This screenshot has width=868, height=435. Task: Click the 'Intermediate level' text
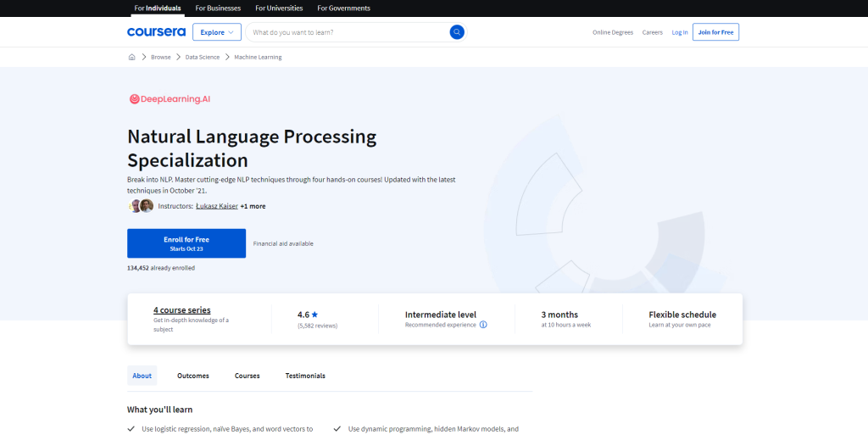441,315
